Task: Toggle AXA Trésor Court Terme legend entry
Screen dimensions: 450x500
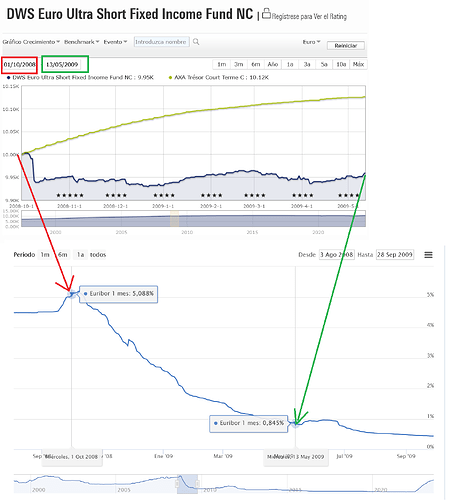Action: [219, 77]
